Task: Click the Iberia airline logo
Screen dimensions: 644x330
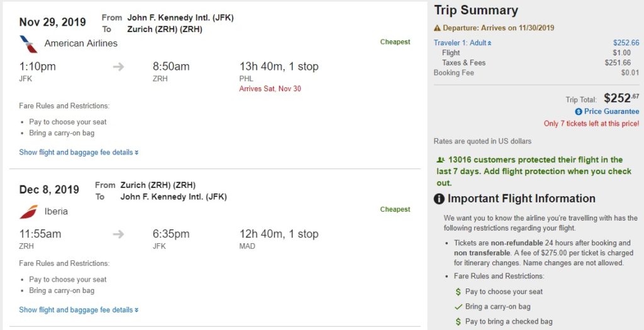Action: pos(28,212)
